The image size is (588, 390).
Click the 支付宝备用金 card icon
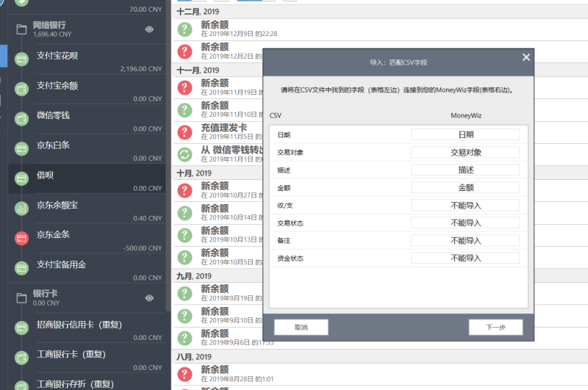[x=21, y=268]
